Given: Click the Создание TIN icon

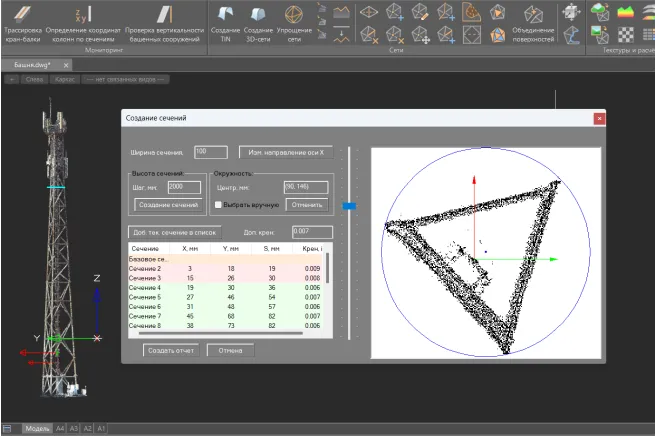Looking at the screenshot, I should pos(225,14).
